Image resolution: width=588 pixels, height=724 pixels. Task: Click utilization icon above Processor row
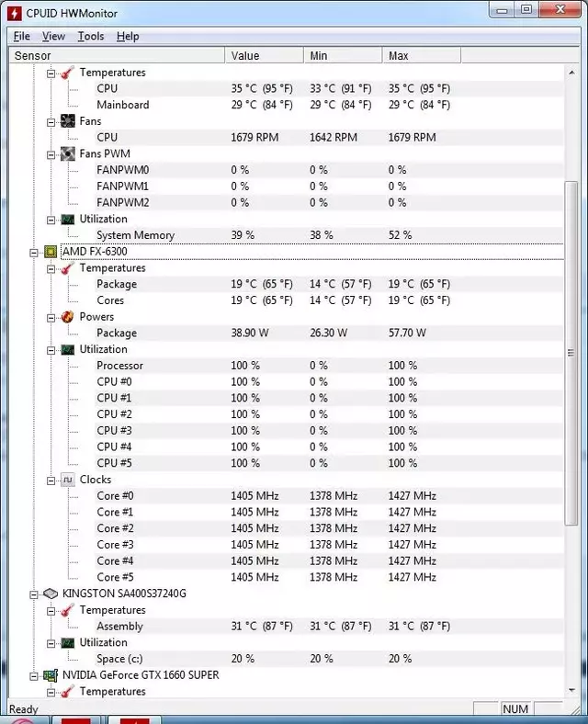click(68, 349)
